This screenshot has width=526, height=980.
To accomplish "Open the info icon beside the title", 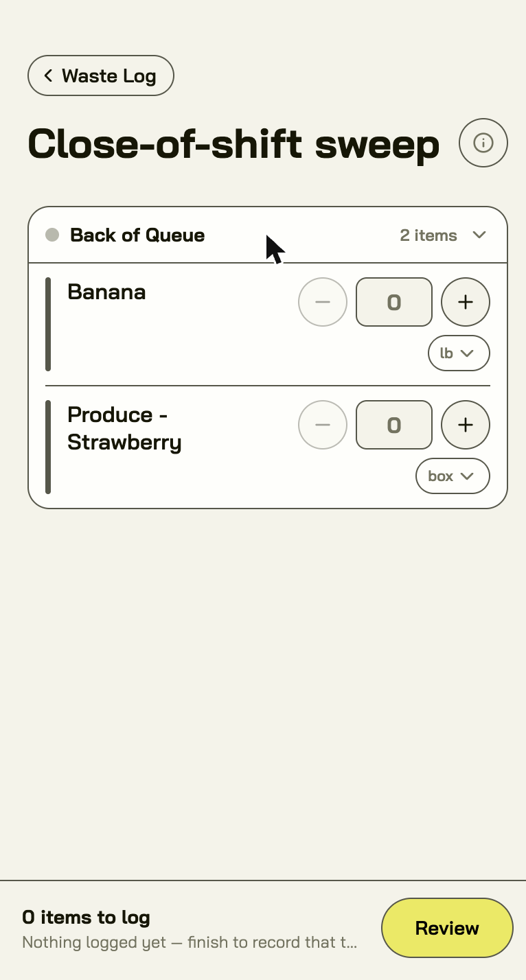I will click(483, 143).
